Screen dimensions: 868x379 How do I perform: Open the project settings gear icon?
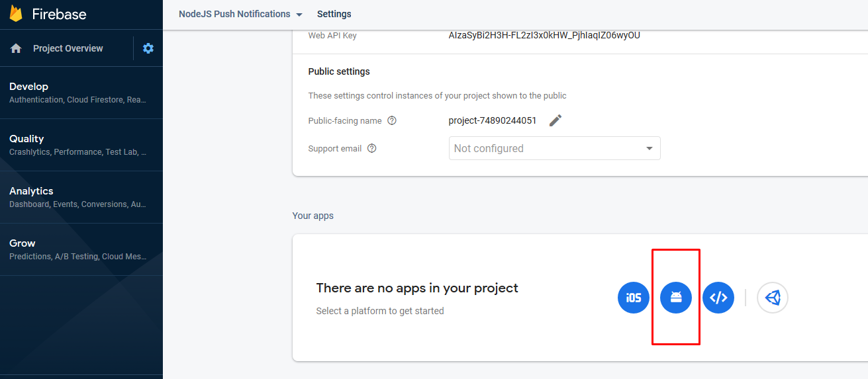(x=148, y=48)
